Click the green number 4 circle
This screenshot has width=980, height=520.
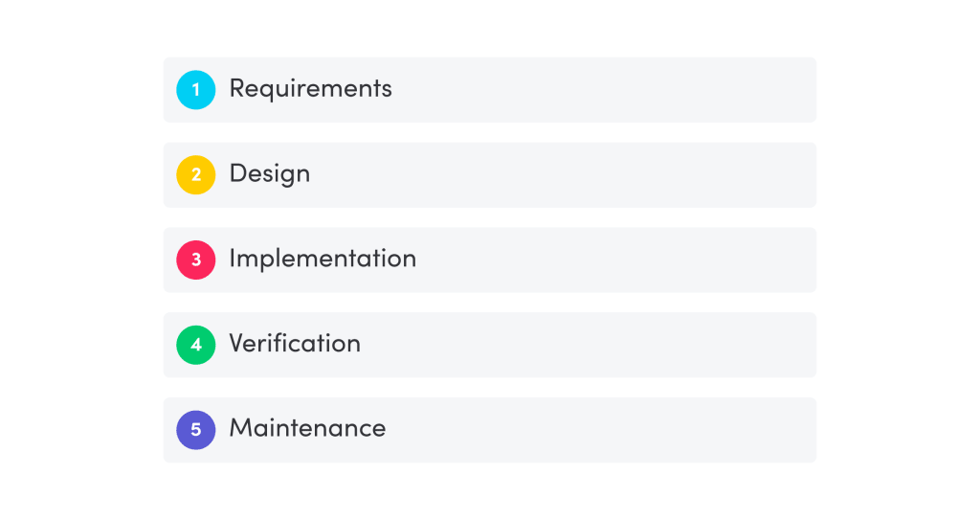click(196, 345)
